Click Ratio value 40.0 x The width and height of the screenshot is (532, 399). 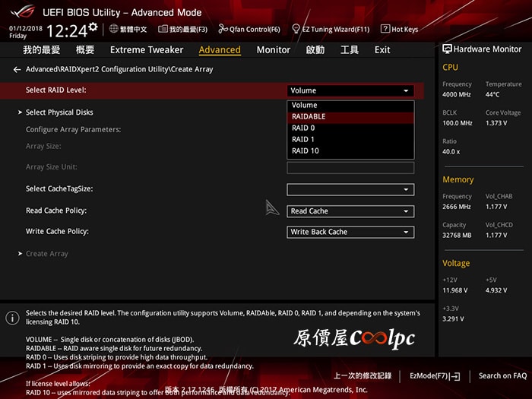(451, 152)
